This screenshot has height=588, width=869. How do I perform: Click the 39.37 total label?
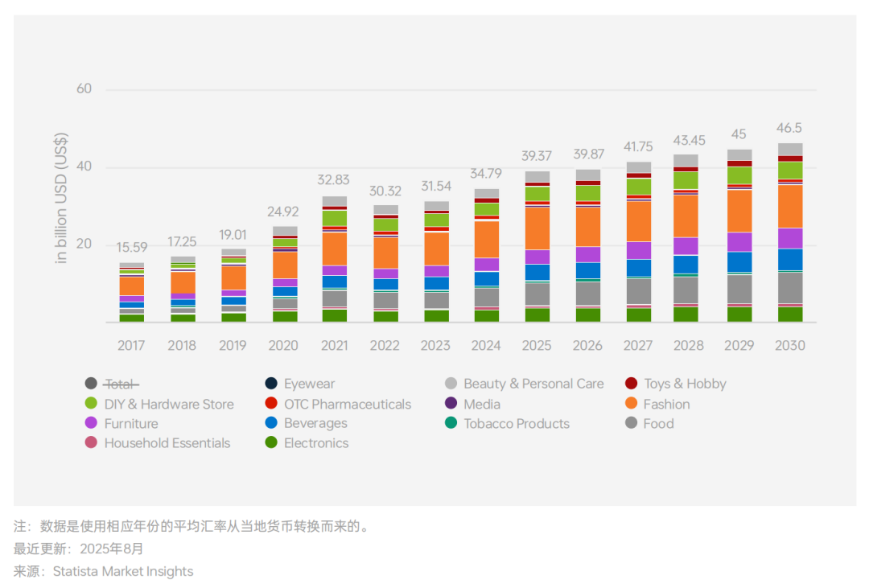coord(537,156)
